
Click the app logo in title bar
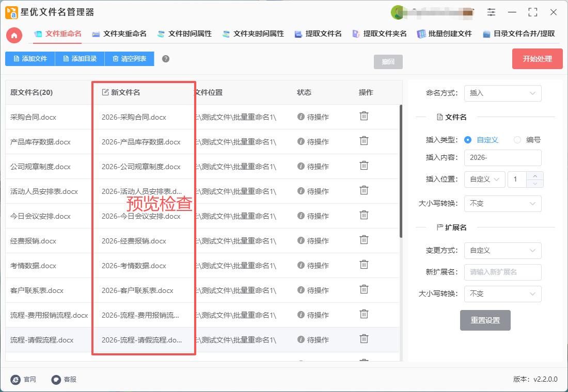(x=11, y=12)
